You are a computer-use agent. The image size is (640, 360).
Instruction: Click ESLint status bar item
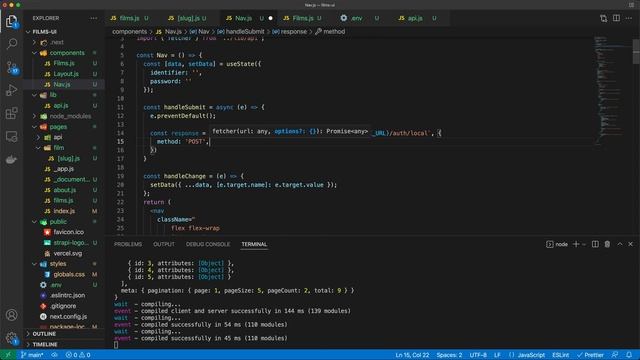tap(560, 355)
